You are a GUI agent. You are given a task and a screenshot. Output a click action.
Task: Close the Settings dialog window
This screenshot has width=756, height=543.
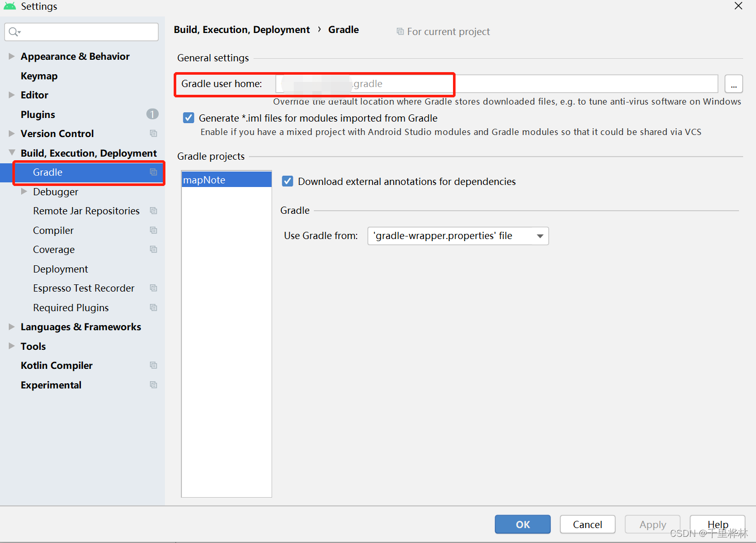[x=738, y=6]
